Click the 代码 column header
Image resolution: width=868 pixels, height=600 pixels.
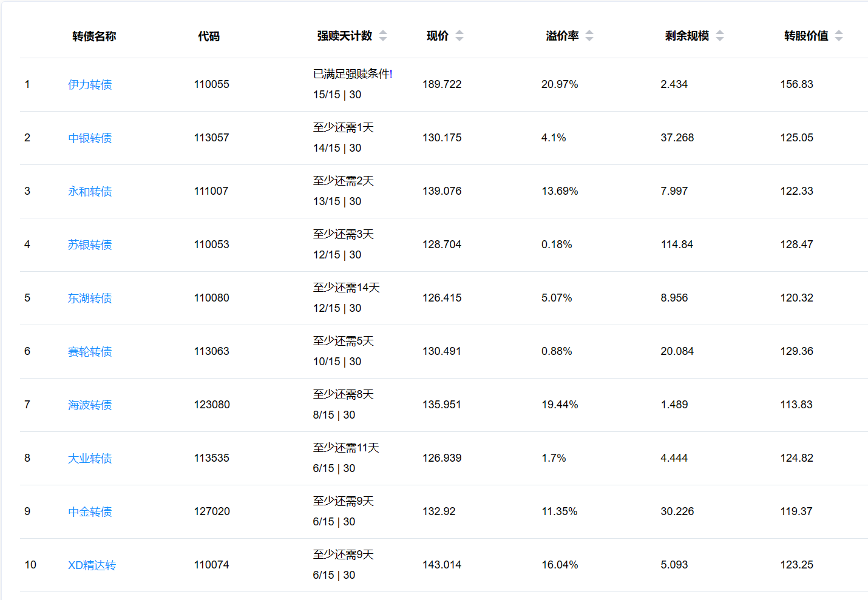(x=209, y=36)
